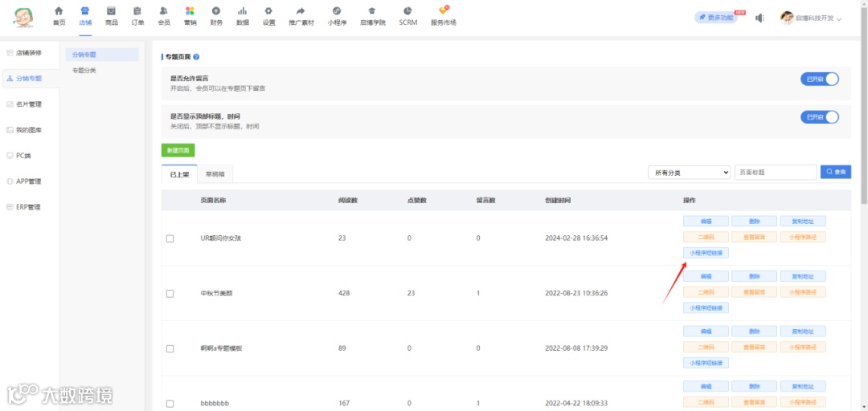Check the box for 啊啊a专题模板 row
Viewport: 868px width, 411px height.
(170, 349)
